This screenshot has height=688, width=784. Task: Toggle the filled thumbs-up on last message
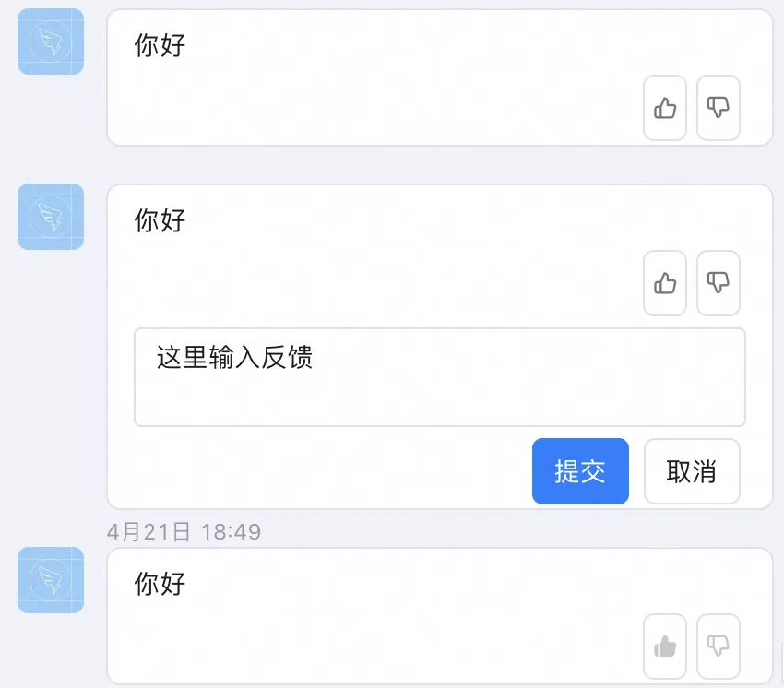click(664, 646)
